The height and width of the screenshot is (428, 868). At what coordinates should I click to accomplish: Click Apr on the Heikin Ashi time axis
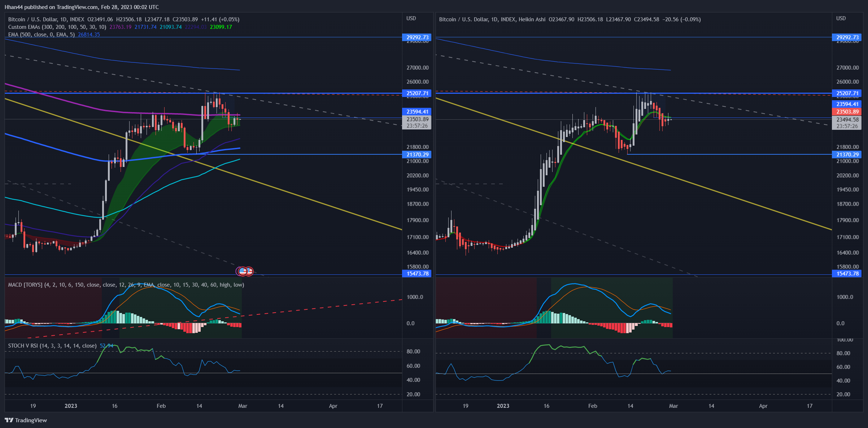763,406
